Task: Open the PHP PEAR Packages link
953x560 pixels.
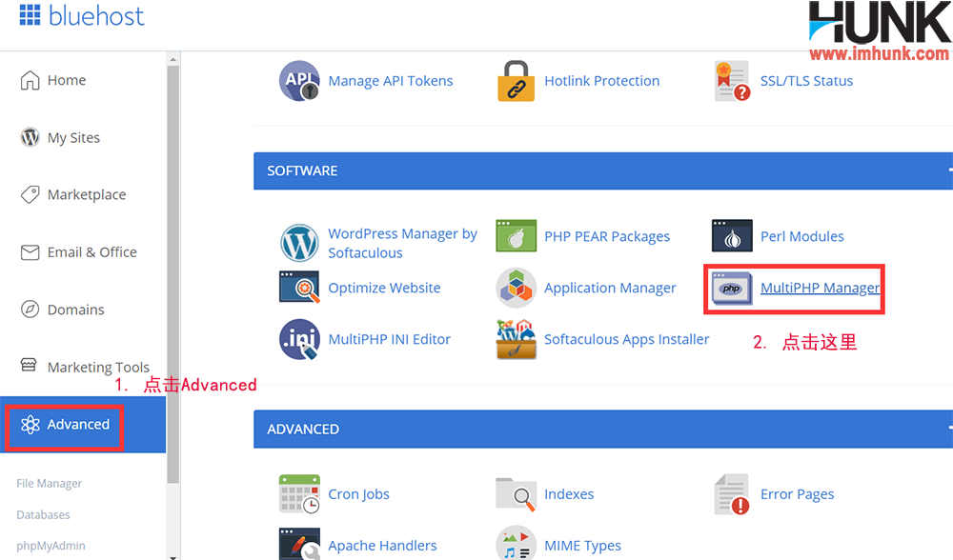Action: [x=607, y=236]
